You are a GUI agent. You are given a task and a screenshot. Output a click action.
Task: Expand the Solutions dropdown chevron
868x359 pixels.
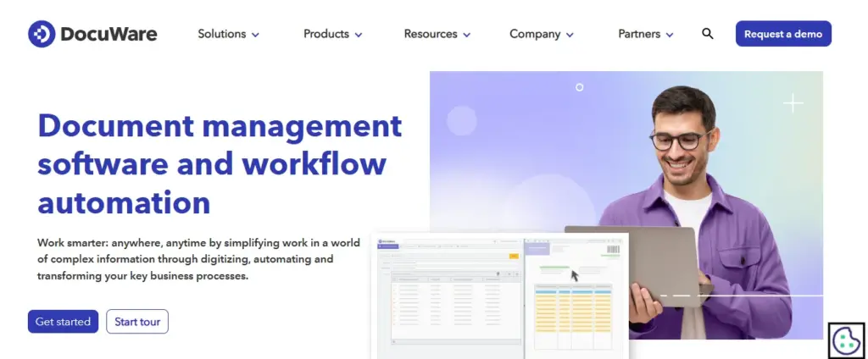tap(255, 35)
